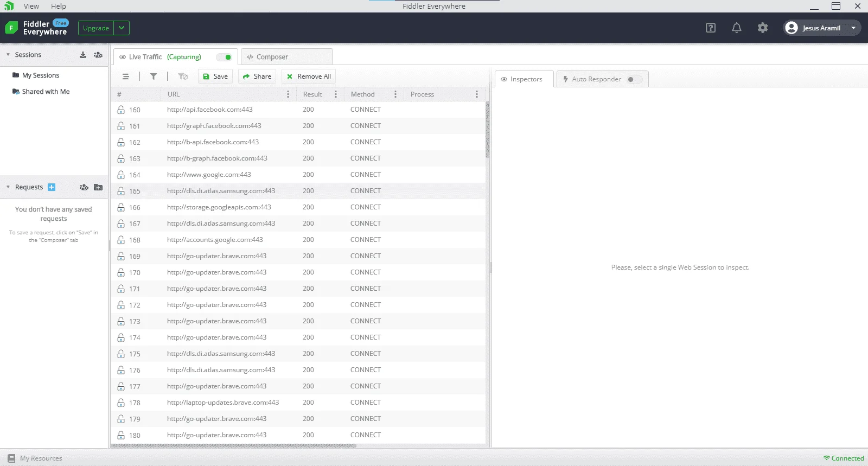Select the storage.googleapis.com:443 session row
Viewport: 868px width, 466px height.
[298, 207]
